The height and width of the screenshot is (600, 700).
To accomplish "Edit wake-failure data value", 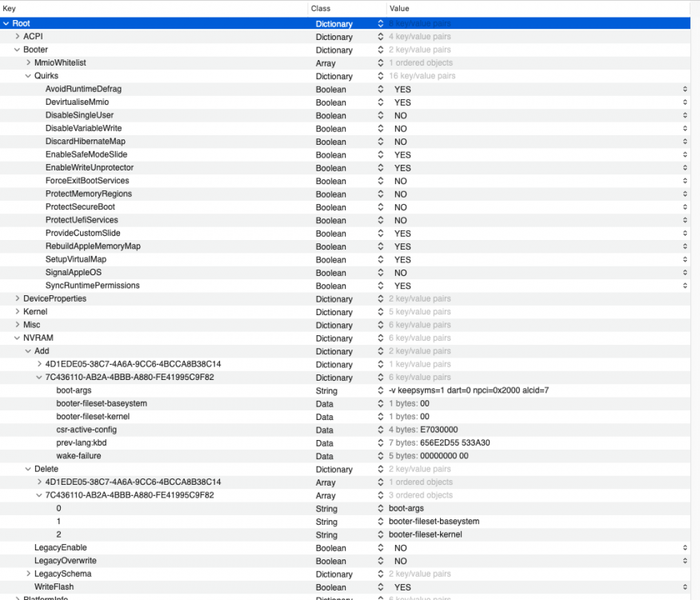I will [x=444, y=456].
